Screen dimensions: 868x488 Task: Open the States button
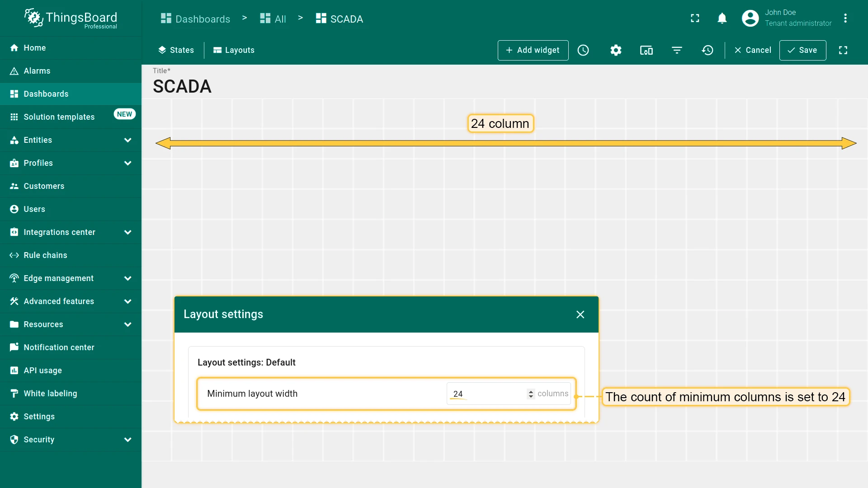click(176, 50)
